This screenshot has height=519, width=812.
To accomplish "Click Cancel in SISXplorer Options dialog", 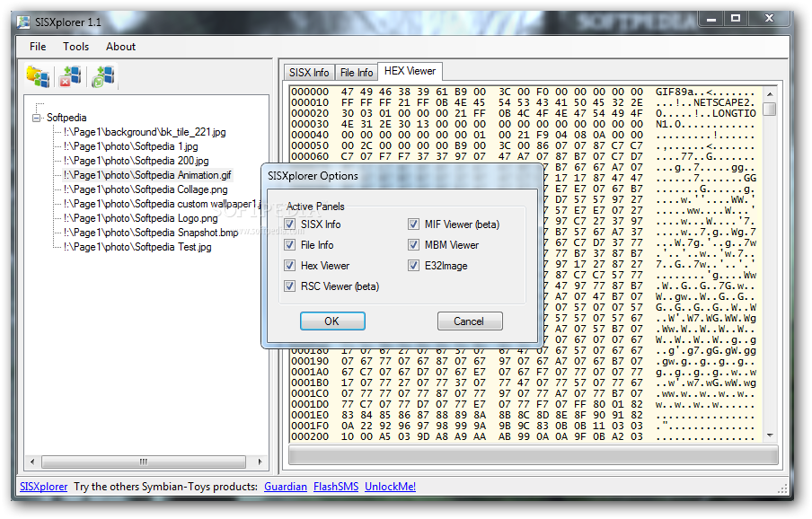I will tap(470, 321).
